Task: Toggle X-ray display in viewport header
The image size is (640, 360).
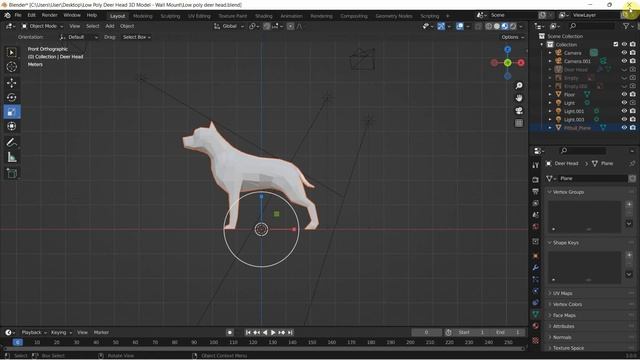Action: pos(478,26)
